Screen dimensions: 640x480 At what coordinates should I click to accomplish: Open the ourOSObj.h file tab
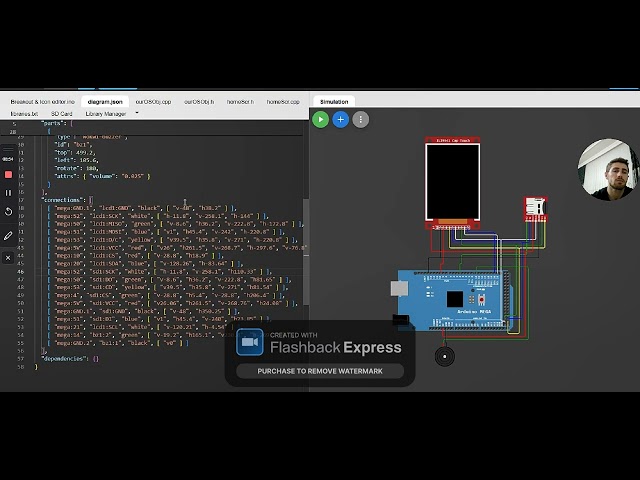[x=199, y=102]
